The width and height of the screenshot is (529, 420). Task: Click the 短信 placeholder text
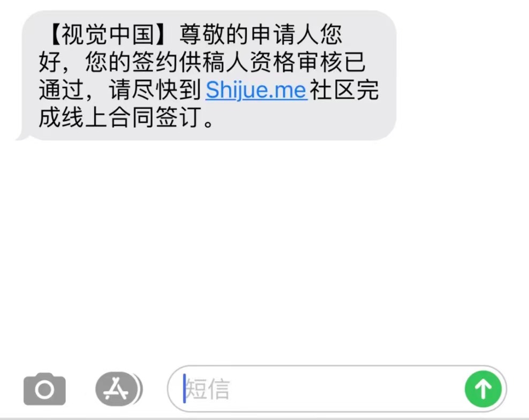point(208,389)
